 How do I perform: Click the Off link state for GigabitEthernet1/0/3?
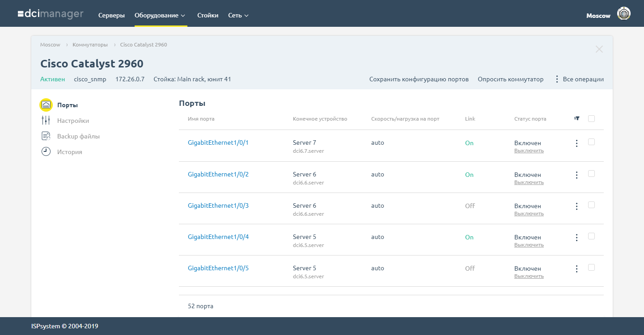point(470,206)
